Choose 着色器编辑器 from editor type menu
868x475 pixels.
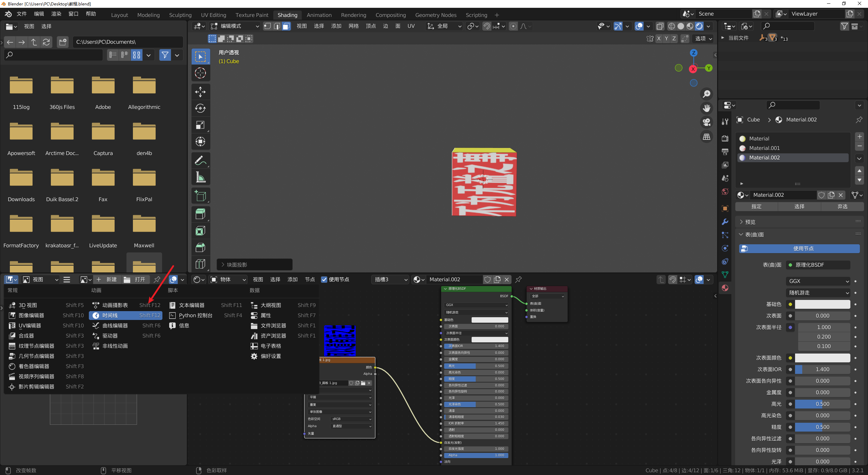point(34,366)
